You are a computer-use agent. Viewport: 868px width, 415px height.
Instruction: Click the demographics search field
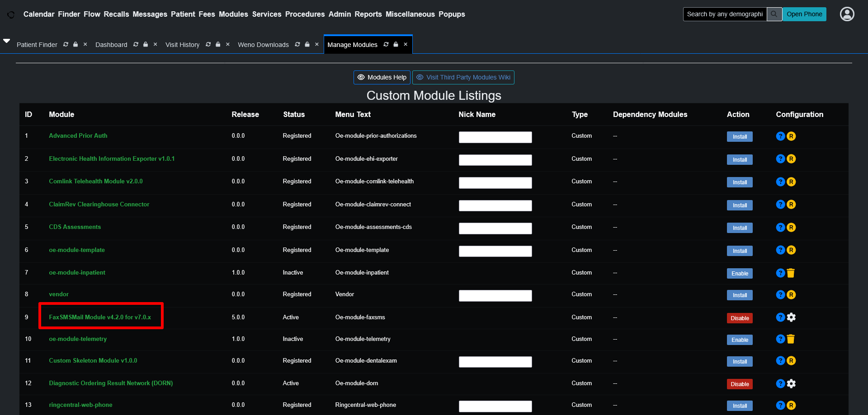[725, 14]
